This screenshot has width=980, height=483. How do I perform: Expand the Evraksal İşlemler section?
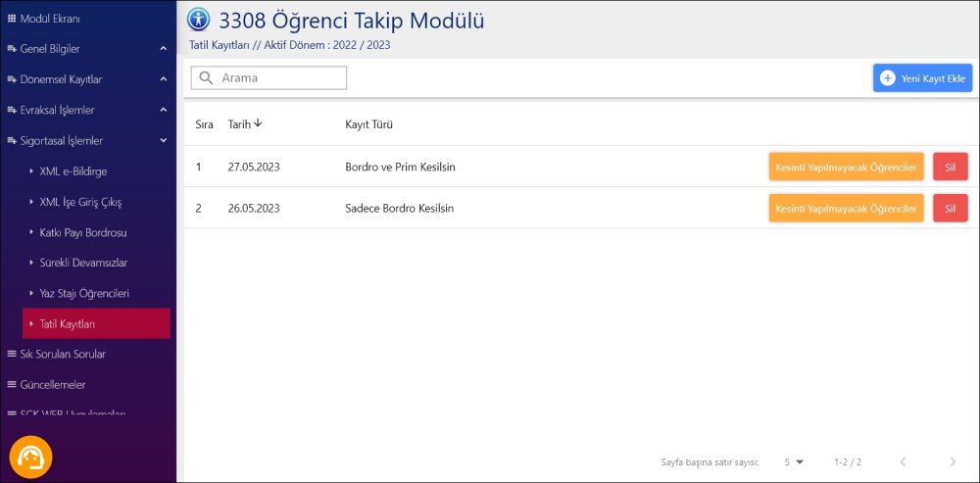point(164,110)
